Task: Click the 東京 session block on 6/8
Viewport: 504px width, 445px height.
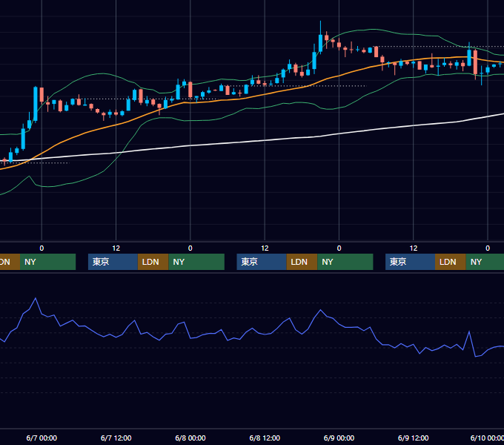Action: click(x=262, y=262)
